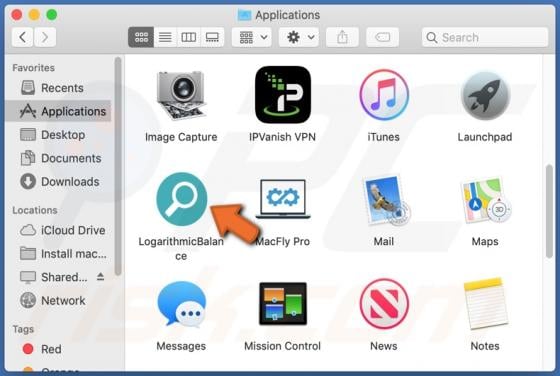Viewport: 560px width, 376px height.
Task: Go back with the left chevron button
Action: (x=22, y=37)
